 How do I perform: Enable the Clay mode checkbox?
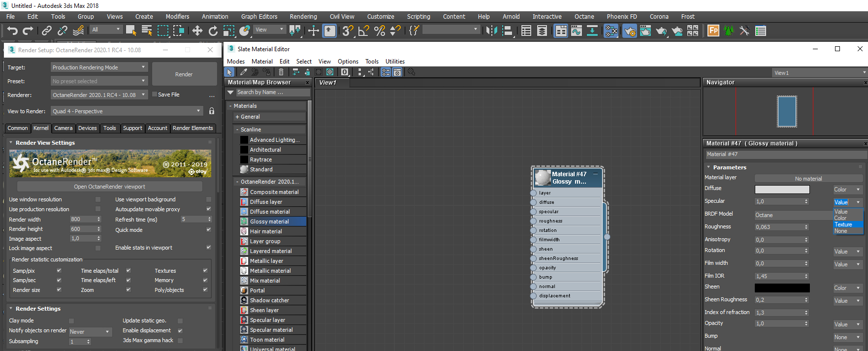point(71,321)
